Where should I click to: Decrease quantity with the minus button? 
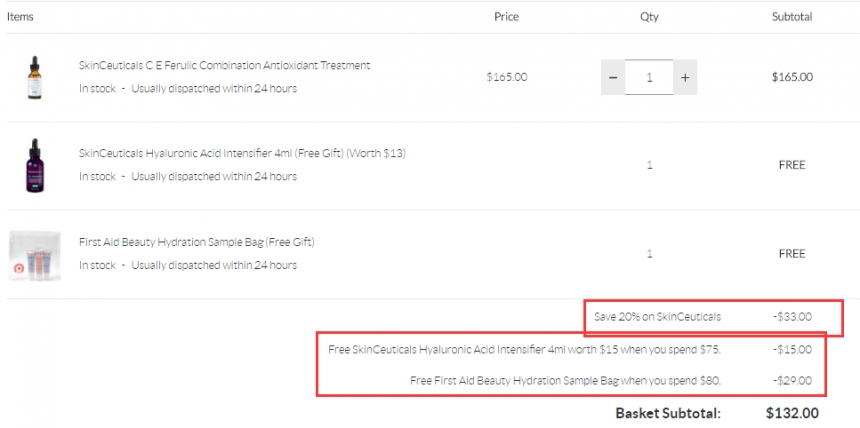(x=613, y=77)
